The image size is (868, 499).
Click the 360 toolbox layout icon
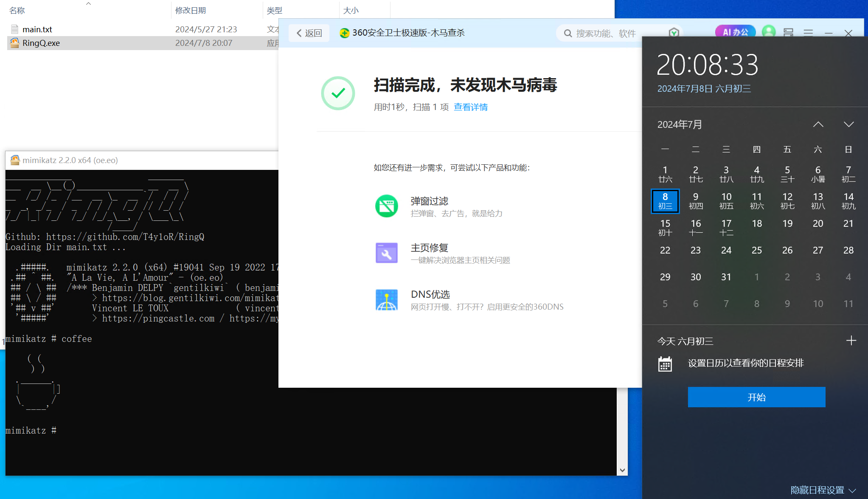788,33
